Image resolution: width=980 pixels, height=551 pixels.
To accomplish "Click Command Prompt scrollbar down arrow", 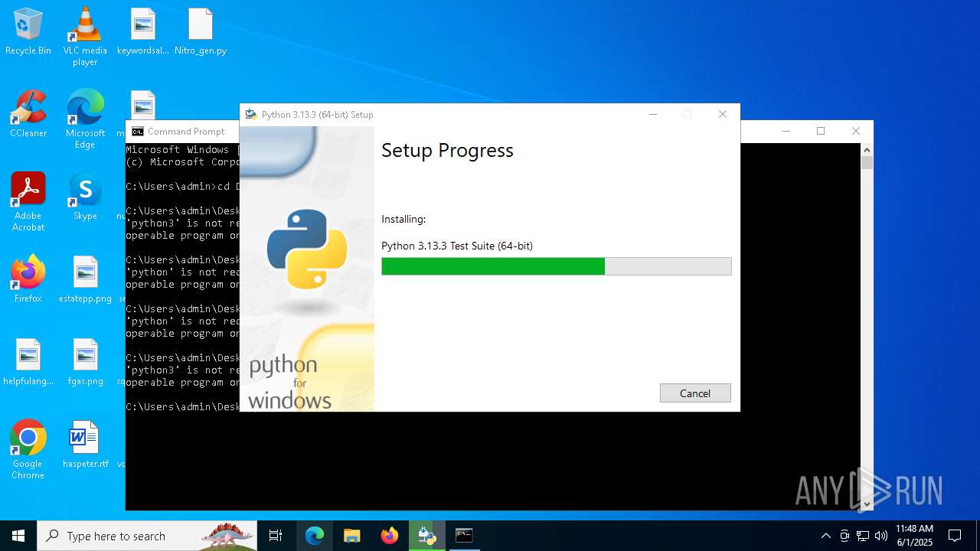I will click(x=867, y=504).
